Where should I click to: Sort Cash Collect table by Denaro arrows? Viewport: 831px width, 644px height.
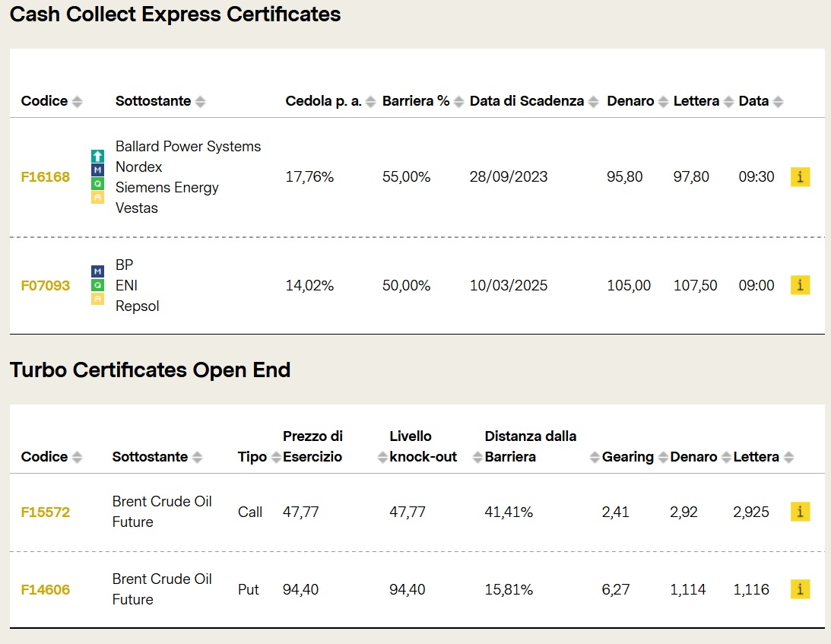pyautogui.click(x=663, y=101)
